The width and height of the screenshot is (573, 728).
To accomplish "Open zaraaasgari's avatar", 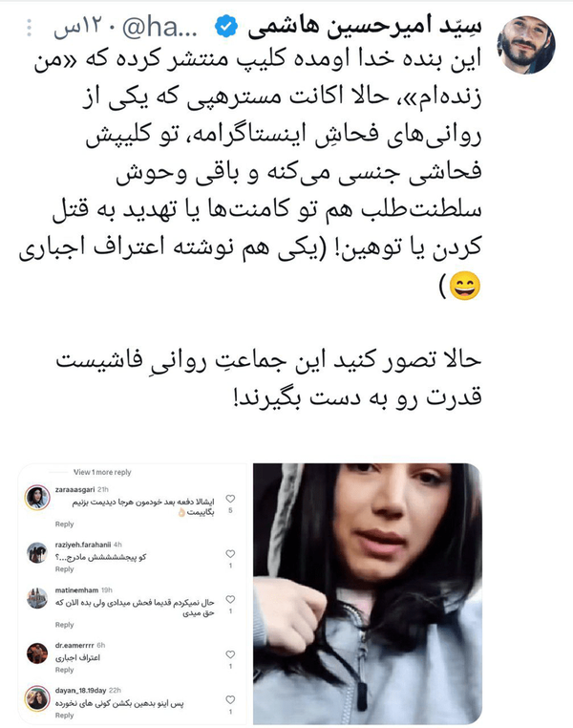I will (37, 498).
